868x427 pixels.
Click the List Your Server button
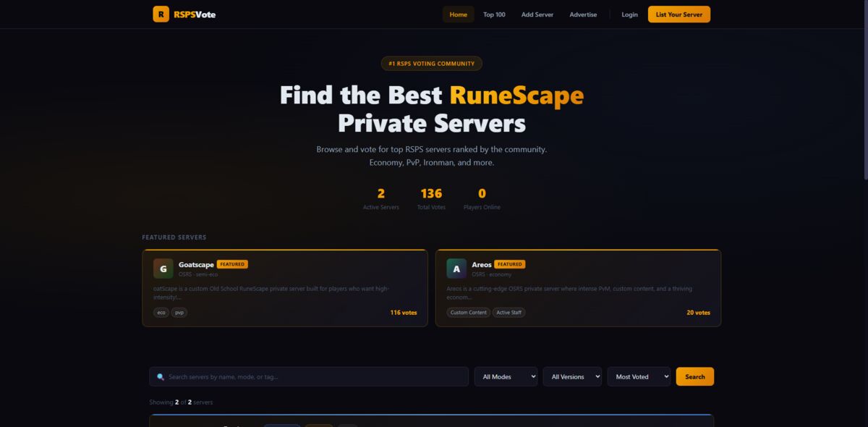pyautogui.click(x=678, y=14)
